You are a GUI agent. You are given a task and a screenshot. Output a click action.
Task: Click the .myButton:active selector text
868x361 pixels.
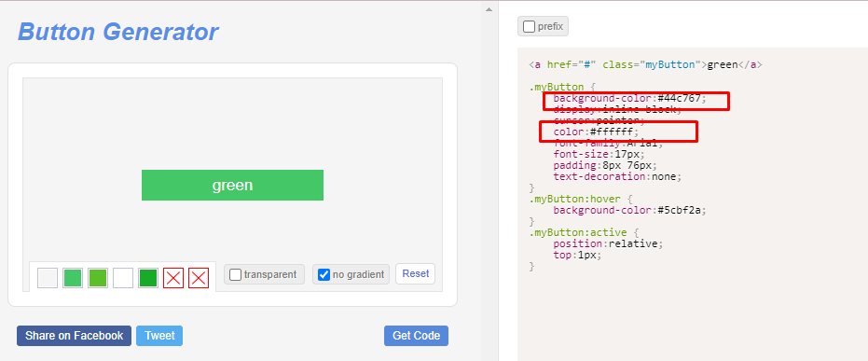(x=578, y=232)
